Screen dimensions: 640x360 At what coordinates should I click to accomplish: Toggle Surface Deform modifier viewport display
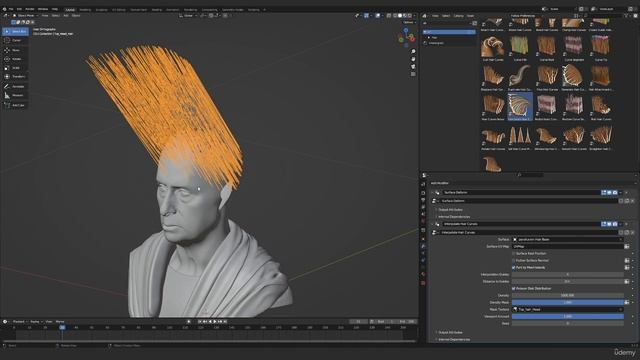[609, 192]
